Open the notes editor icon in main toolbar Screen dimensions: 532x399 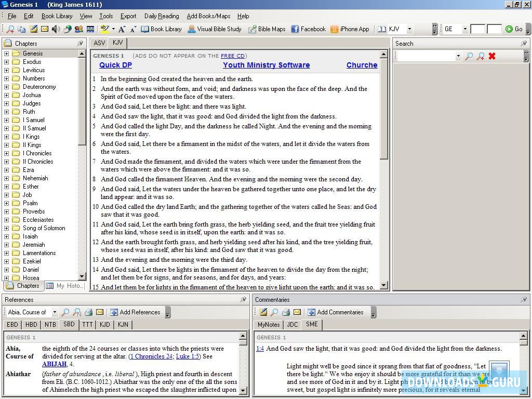(x=33, y=29)
